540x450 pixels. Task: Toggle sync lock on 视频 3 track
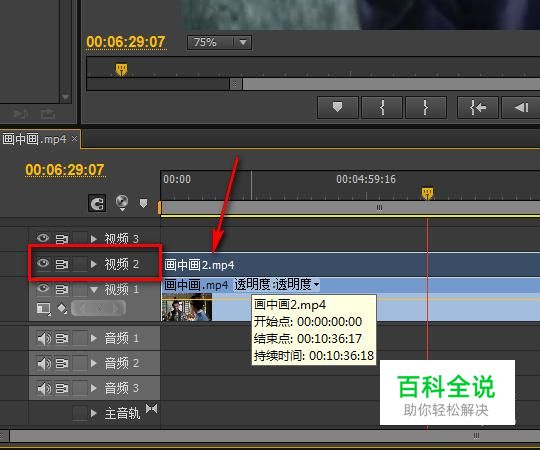(x=62, y=239)
